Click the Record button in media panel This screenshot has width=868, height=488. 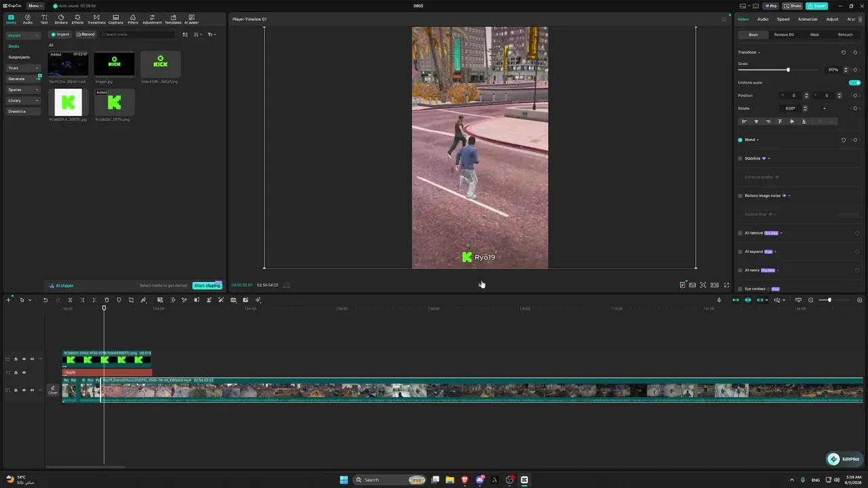85,35
